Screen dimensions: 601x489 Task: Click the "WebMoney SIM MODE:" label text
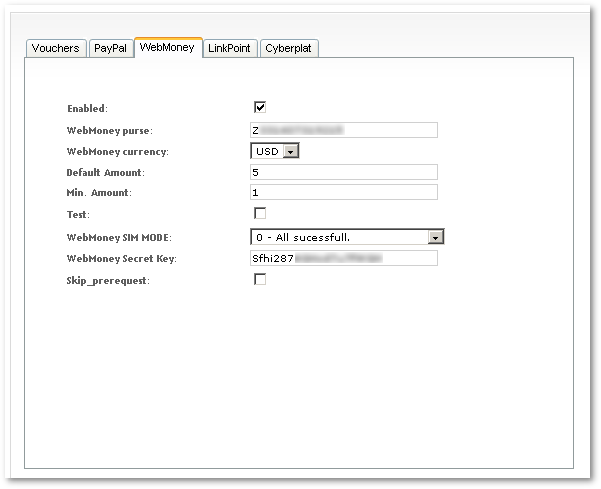point(119,237)
